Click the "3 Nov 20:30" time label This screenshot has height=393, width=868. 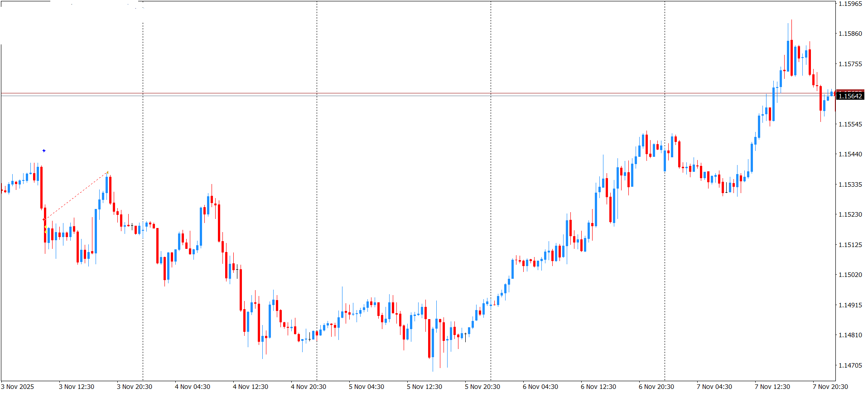pos(135,387)
